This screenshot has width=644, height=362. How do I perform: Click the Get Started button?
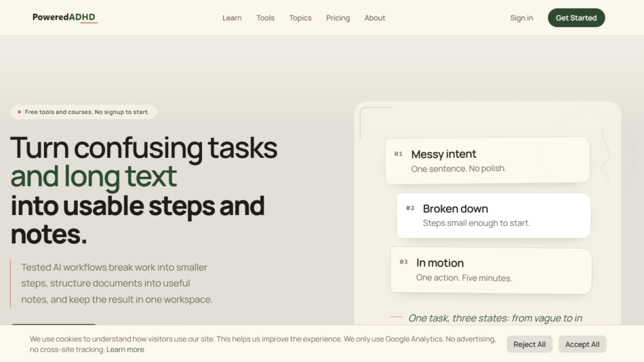coord(576,18)
